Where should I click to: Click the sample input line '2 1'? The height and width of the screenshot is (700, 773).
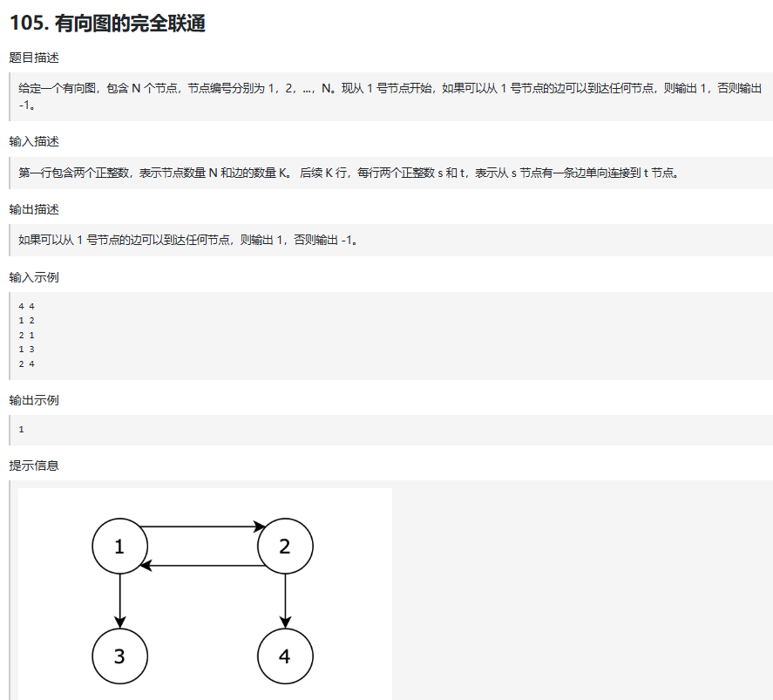pos(27,336)
